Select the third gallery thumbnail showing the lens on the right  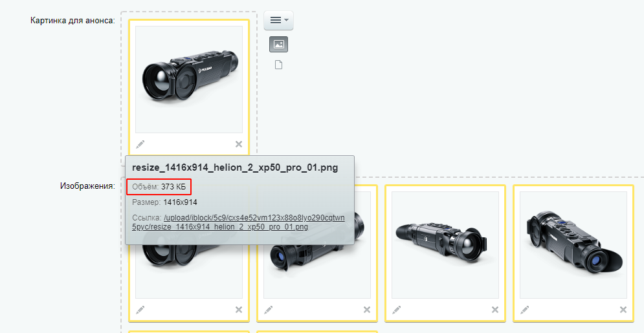tap(445, 245)
